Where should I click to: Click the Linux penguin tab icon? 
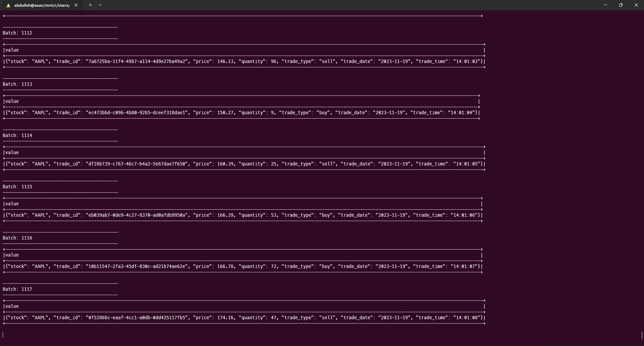pos(8,5)
